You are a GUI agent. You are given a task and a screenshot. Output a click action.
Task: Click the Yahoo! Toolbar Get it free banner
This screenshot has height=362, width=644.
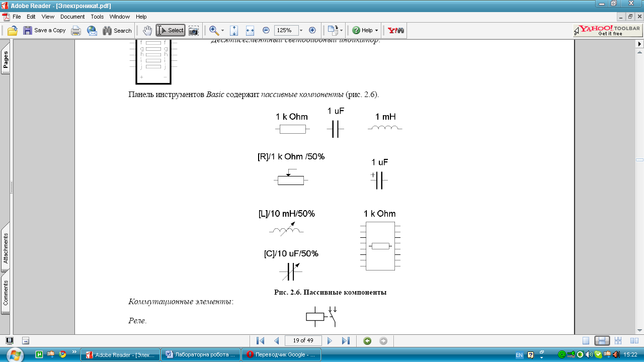[x=607, y=30]
